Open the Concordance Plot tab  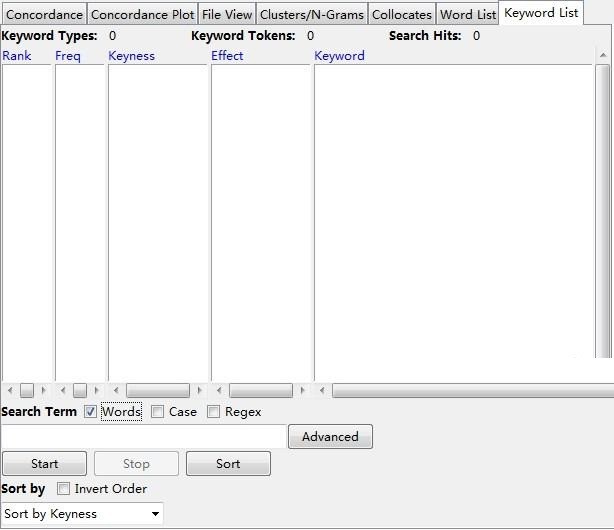143,15
